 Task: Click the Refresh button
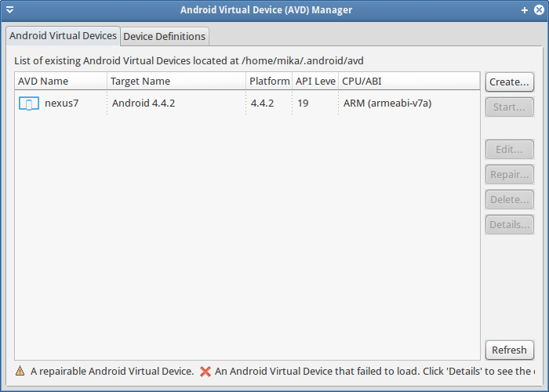point(509,350)
